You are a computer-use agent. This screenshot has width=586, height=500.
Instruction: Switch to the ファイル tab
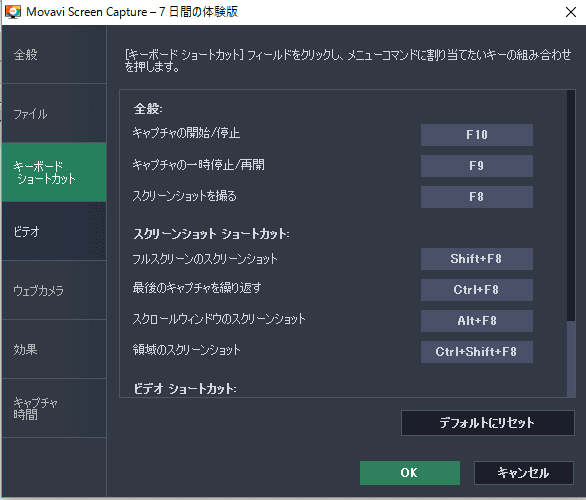54,114
